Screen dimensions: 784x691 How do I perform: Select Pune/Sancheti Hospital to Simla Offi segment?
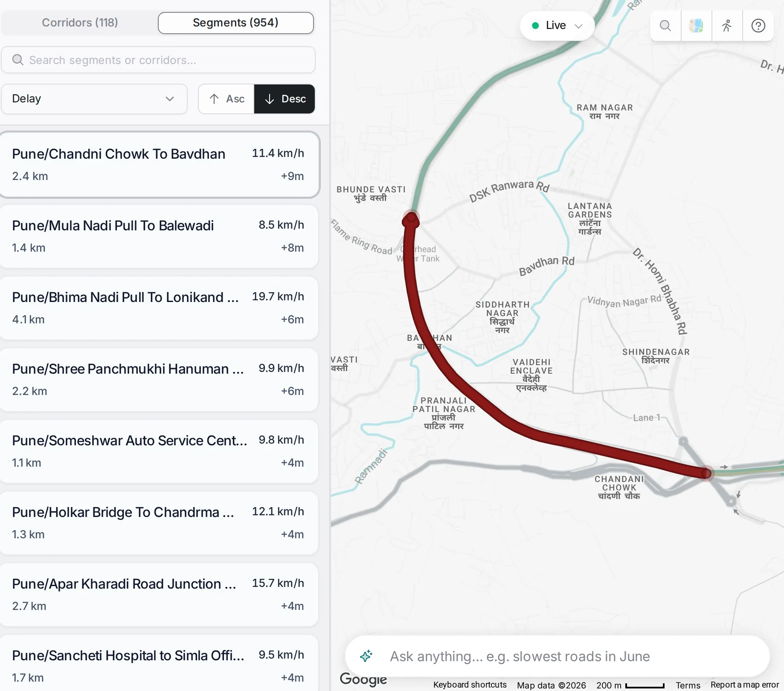pos(159,663)
